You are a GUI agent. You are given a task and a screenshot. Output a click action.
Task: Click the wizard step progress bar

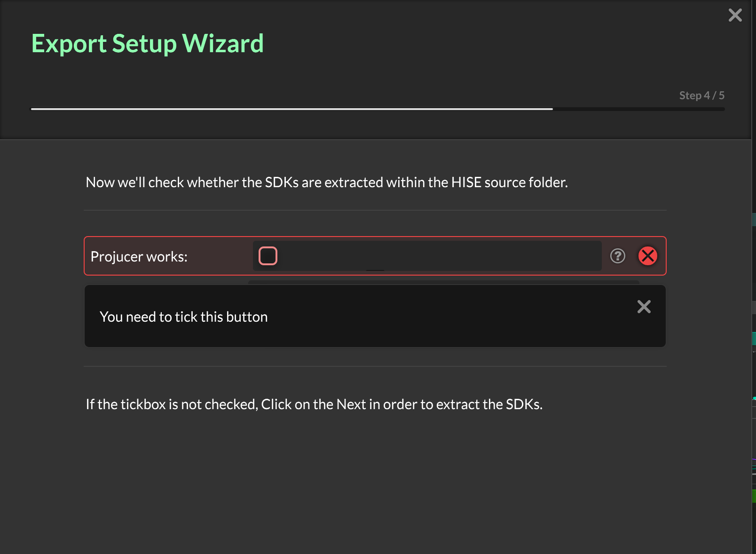tap(378, 109)
